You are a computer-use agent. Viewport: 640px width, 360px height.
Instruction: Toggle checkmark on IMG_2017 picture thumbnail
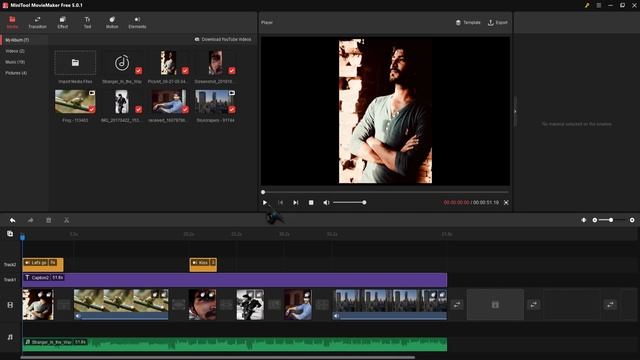[x=139, y=109]
